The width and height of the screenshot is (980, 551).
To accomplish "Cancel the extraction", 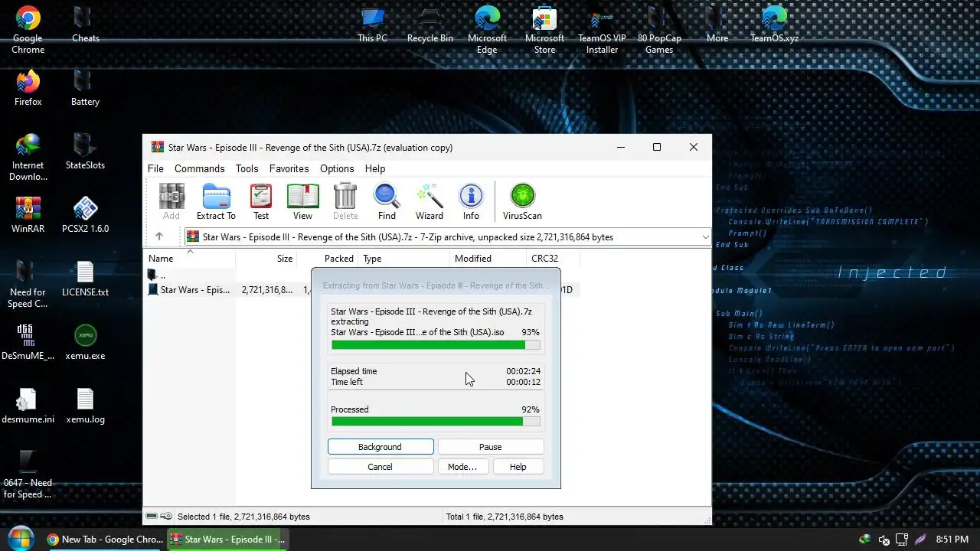I will click(380, 467).
